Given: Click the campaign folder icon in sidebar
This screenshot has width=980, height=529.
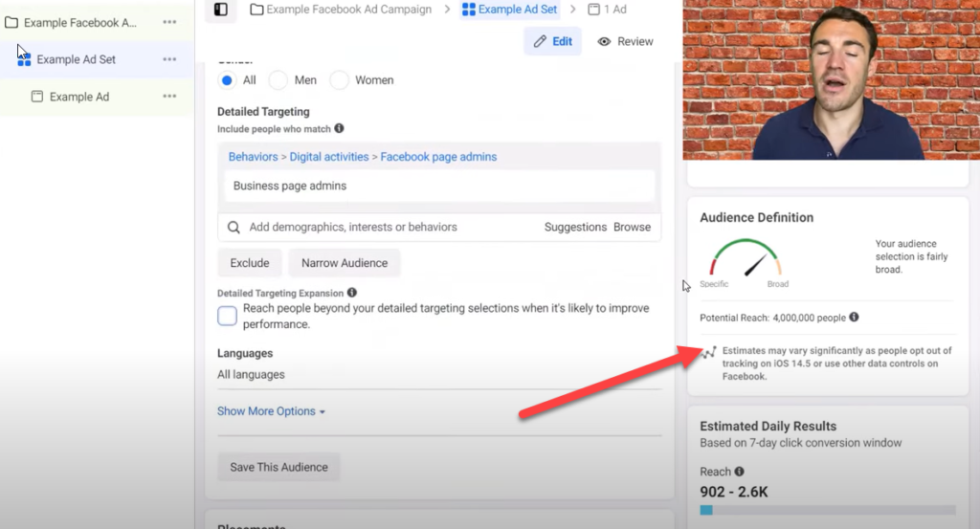Looking at the screenshot, I should click(x=11, y=23).
